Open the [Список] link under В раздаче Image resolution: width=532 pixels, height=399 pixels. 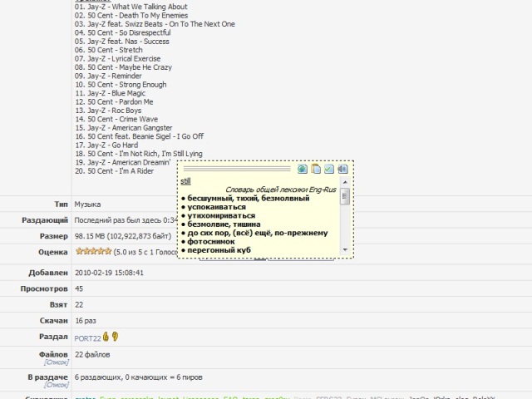click(57, 385)
